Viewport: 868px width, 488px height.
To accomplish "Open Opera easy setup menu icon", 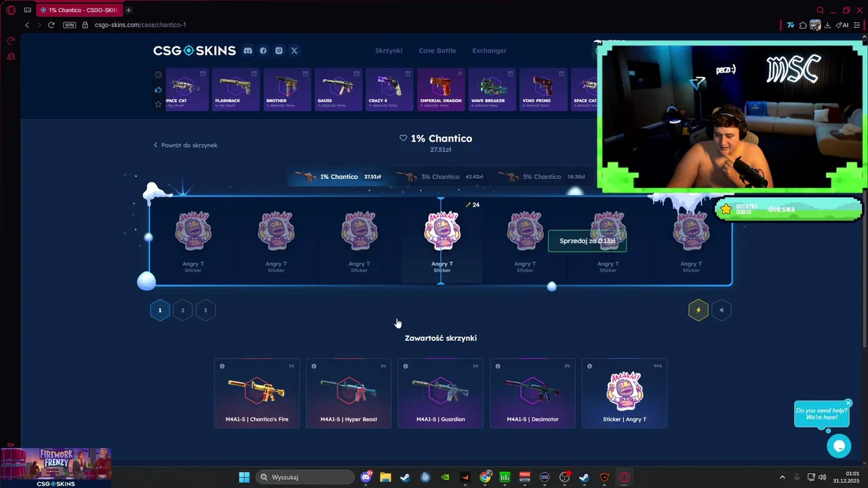I will [857, 25].
